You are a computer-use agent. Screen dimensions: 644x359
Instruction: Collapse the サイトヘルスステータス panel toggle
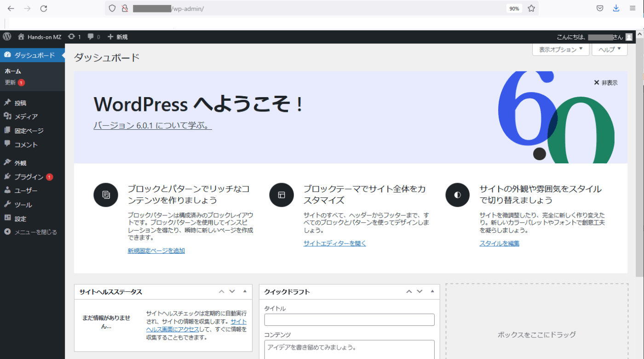tap(245, 291)
